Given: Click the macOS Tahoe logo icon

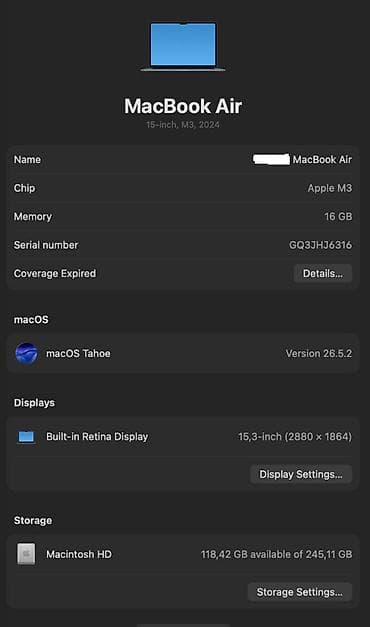Looking at the screenshot, I should [x=26, y=353].
